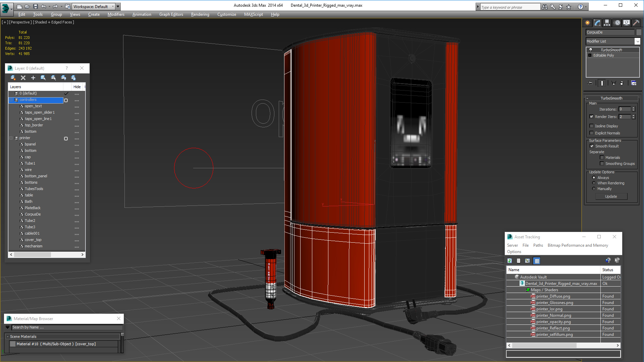Screen dimensions: 644x362
Task: Open the Display command panel tab
Action: [627, 23]
